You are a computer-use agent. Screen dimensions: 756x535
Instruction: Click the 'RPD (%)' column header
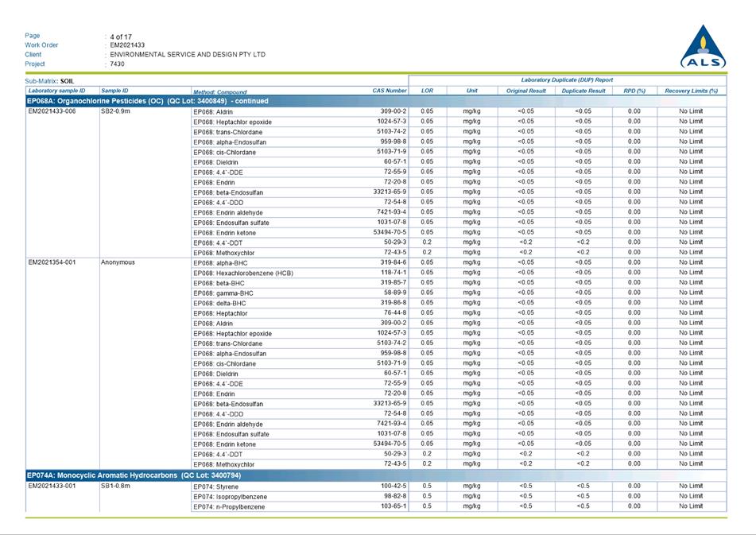tap(634, 91)
